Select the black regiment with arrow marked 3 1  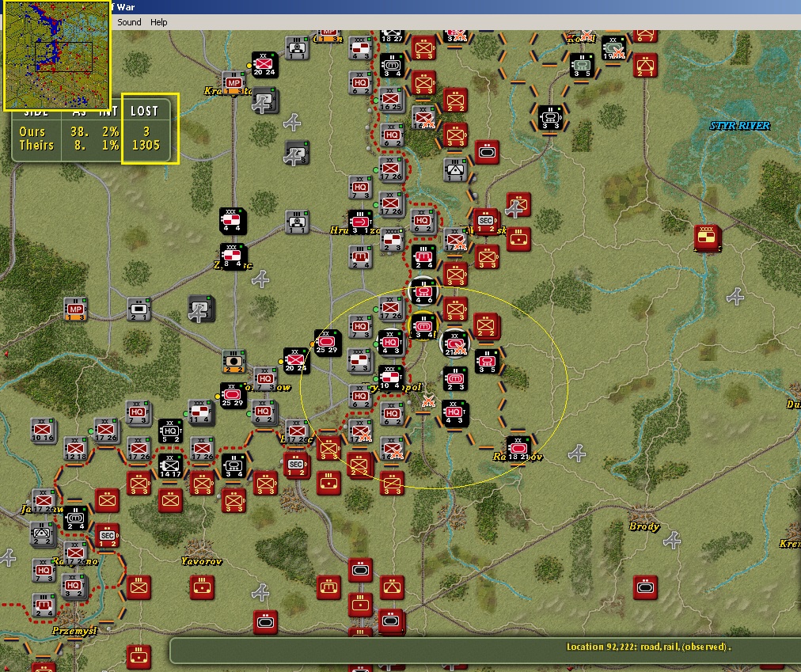tap(360, 222)
